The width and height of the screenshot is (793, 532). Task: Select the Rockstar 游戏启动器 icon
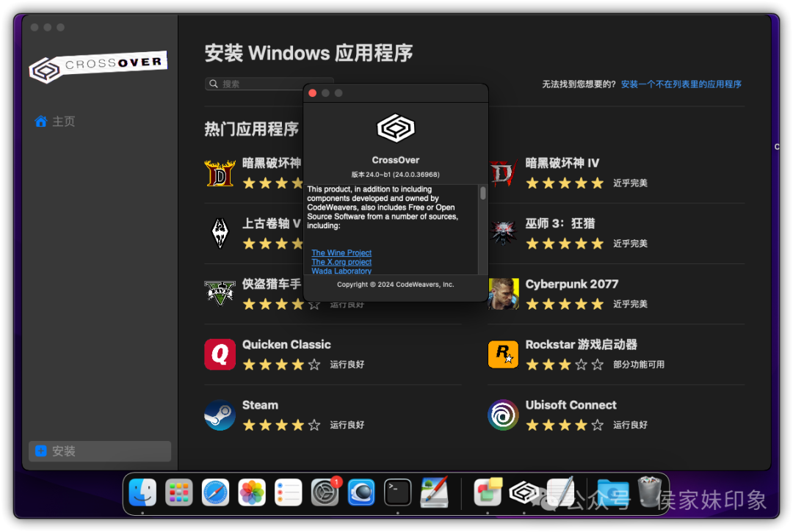(503, 354)
